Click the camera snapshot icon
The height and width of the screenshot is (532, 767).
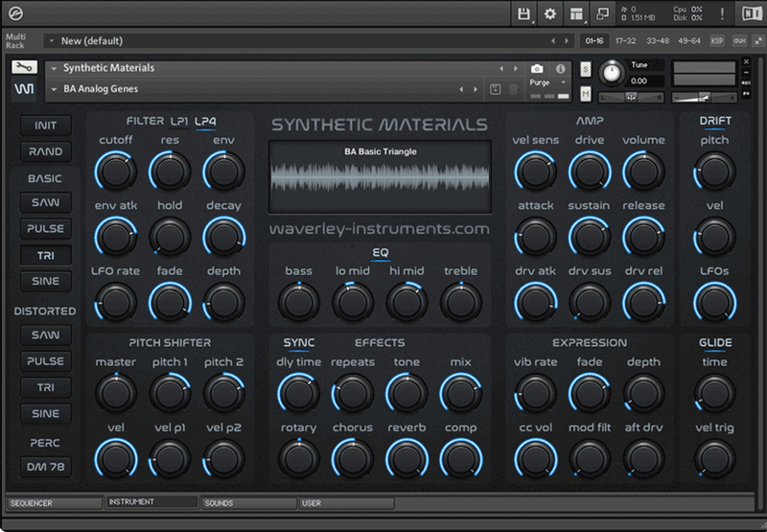click(537, 69)
